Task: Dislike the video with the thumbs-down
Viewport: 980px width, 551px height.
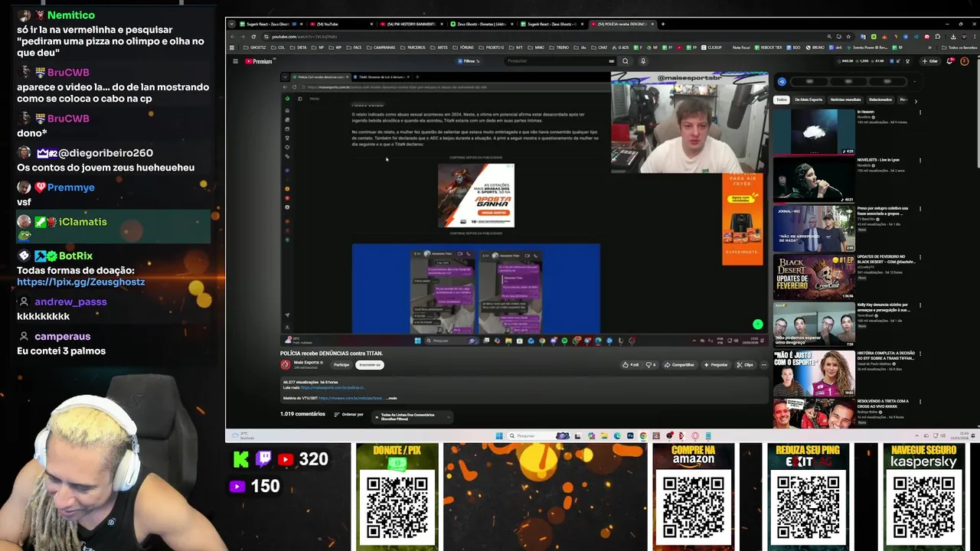Action: pos(651,365)
